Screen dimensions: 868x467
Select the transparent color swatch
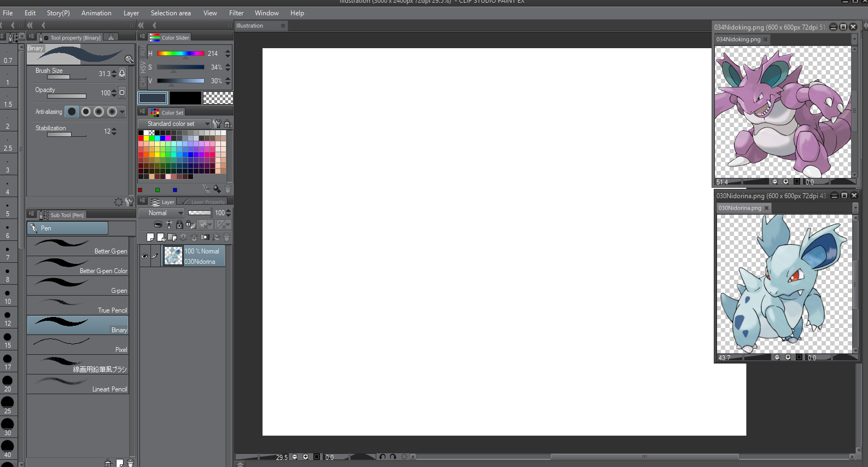pos(218,98)
